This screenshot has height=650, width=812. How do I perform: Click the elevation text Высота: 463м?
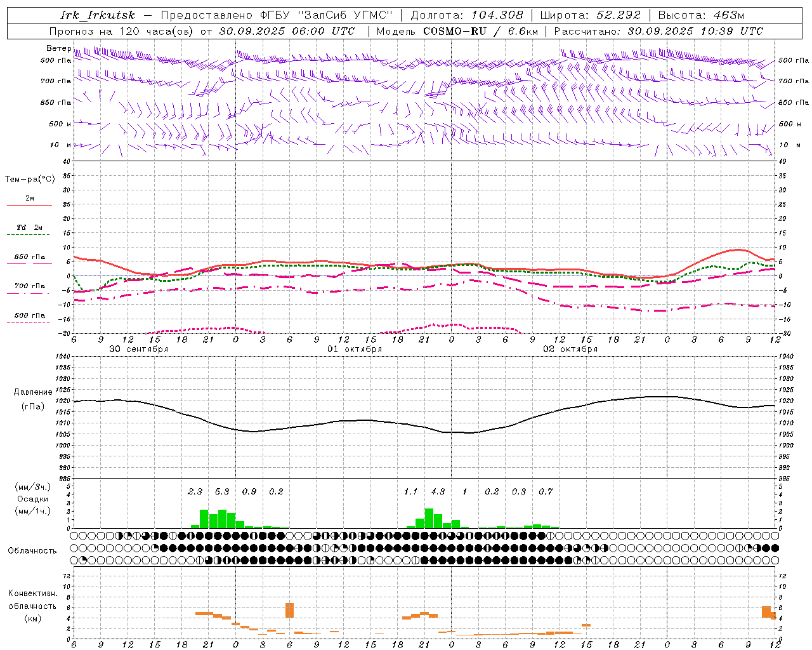(701, 15)
